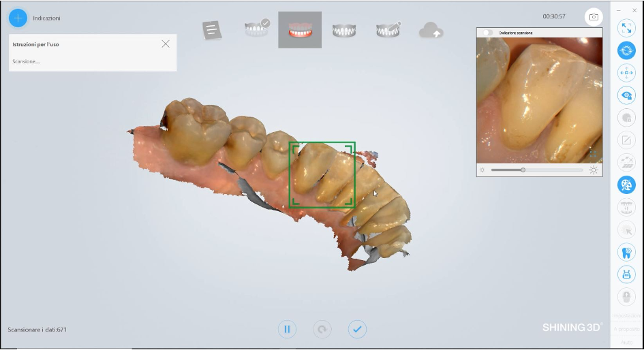Click the fit-to-view expand arrows icon

coord(626,28)
